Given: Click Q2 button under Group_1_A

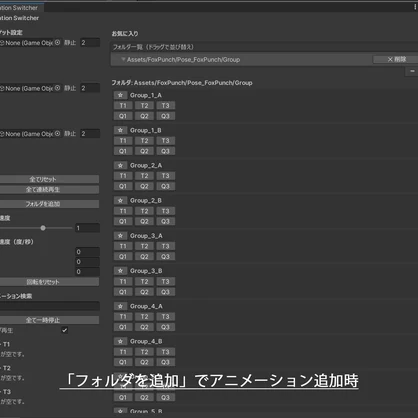Looking at the screenshot, I should (144, 116).
